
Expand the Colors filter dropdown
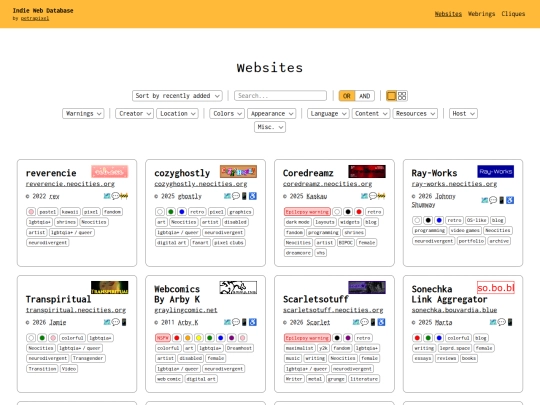tap(227, 114)
